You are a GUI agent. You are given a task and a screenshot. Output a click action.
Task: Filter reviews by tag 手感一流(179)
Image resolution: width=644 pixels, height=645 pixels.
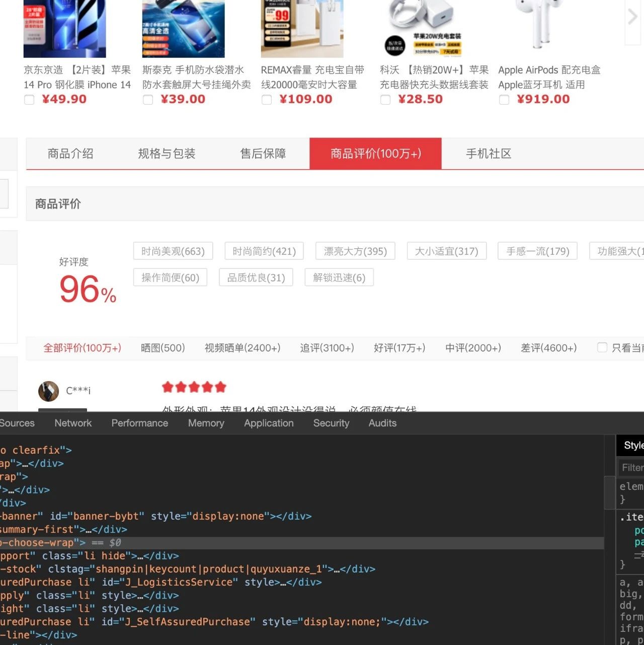coord(538,251)
